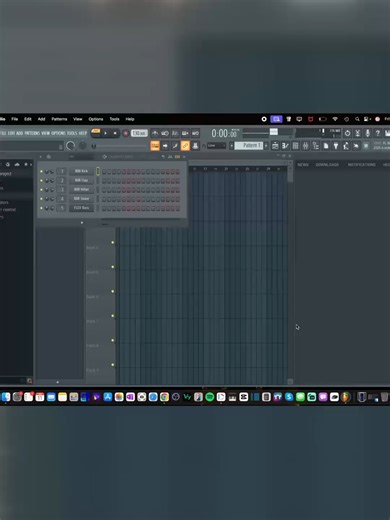Mute channel 5 with its green light
The width and height of the screenshot is (390, 520).
tap(41, 208)
